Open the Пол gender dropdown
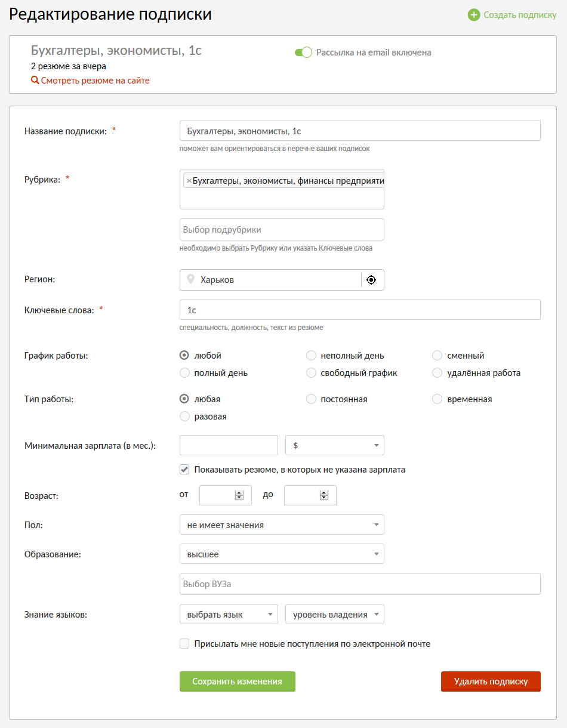Viewport: 567px width, 728px height. 282,525
